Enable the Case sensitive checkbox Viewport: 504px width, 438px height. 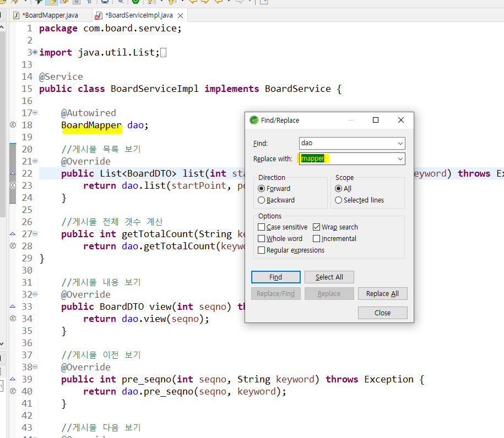283,227
